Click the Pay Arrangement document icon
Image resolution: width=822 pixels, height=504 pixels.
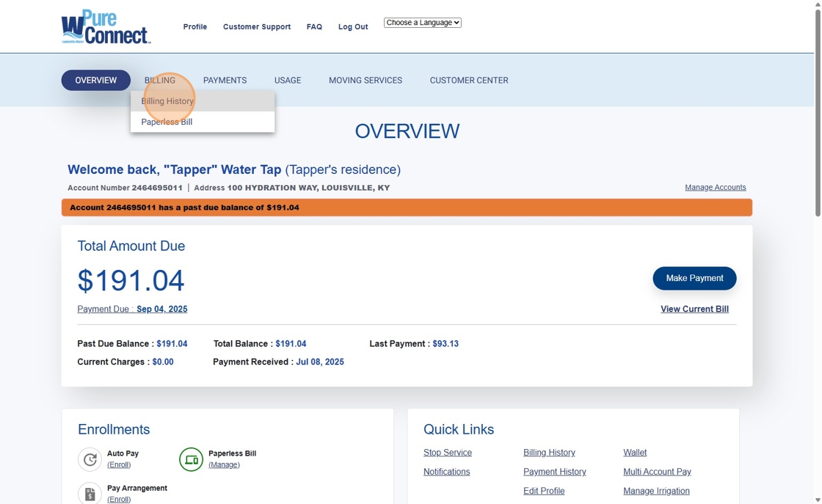click(x=90, y=493)
